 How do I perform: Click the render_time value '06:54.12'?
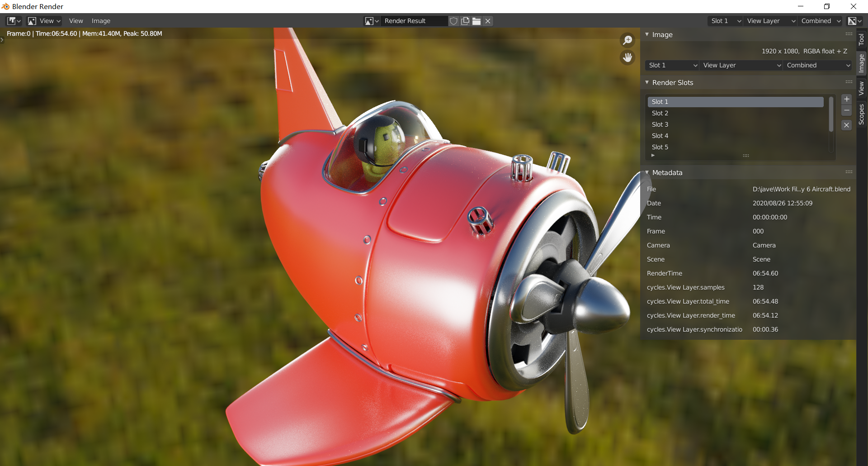[765, 315]
